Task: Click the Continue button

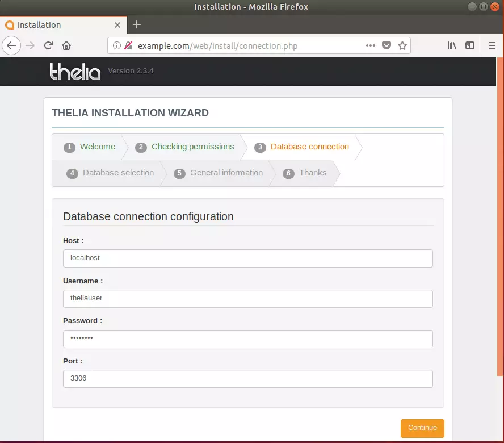Action: (x=422, y=428)
